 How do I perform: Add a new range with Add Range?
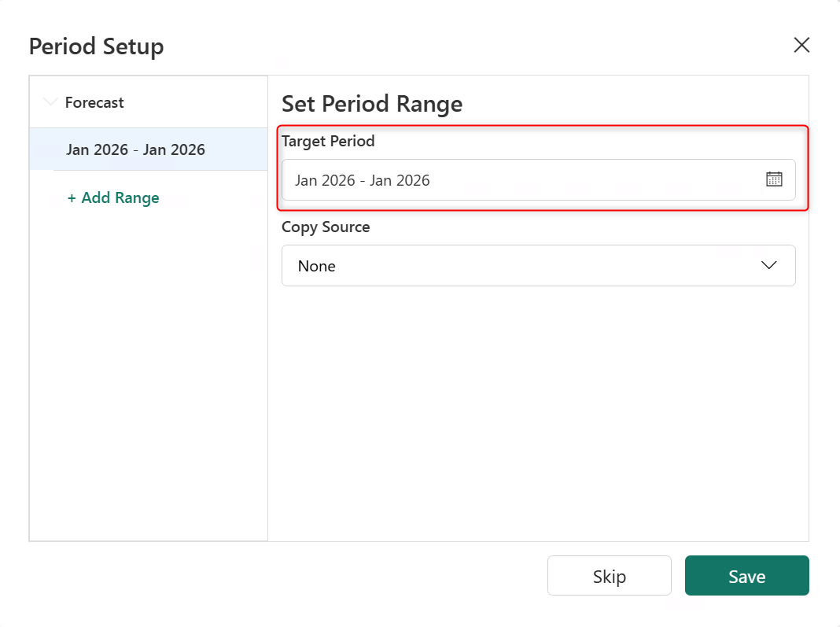113,198
